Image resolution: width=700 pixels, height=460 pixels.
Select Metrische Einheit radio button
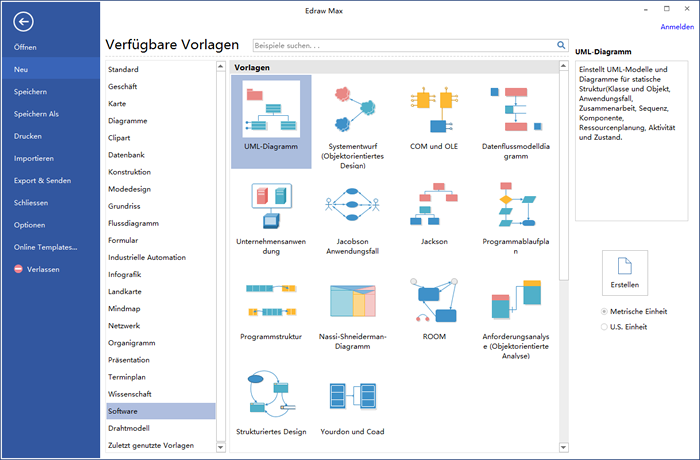pyautogui.click(x=603, y=312)
